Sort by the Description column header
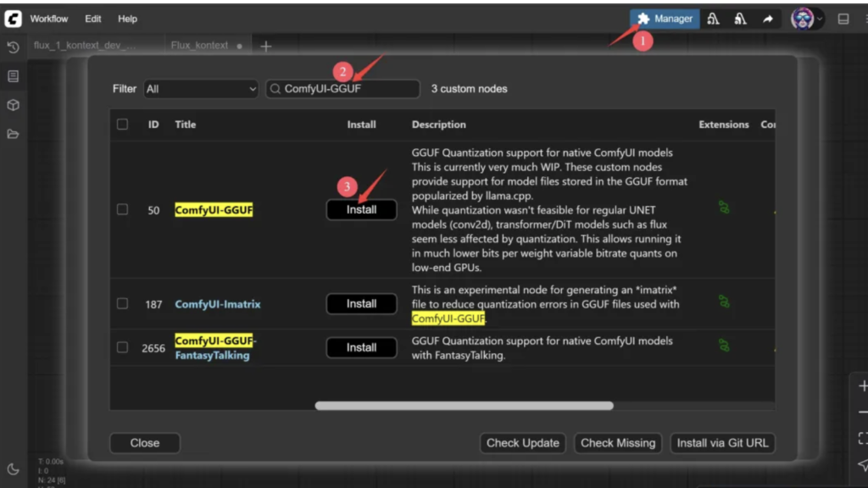Viewport: 868px width, 488px height. click(438, 125)
